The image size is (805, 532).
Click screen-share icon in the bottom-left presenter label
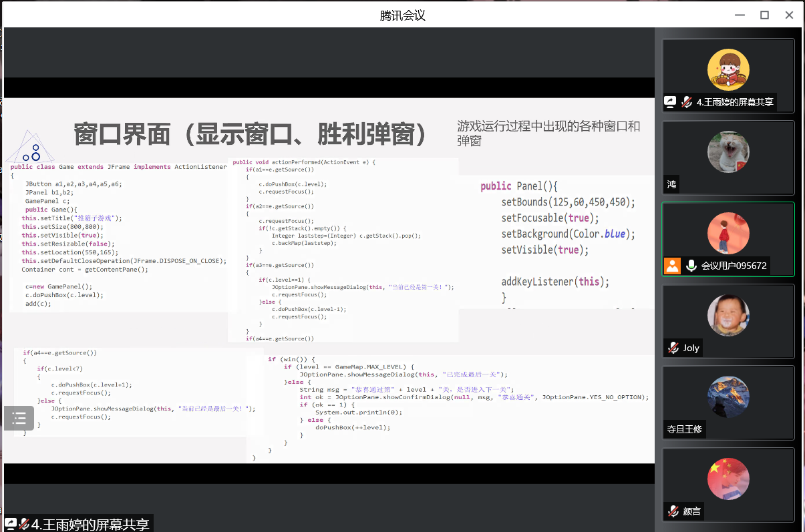pyautogui.click(x=11, y=524)
